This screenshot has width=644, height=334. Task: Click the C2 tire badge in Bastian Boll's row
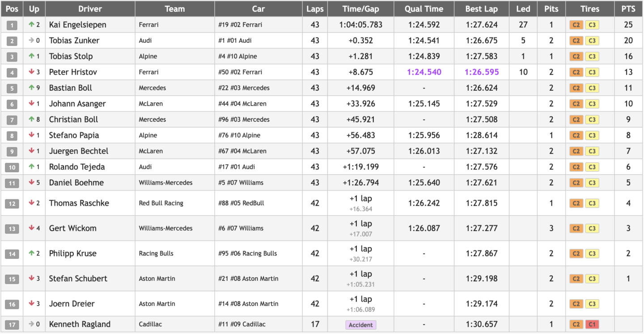click(576, 88)
